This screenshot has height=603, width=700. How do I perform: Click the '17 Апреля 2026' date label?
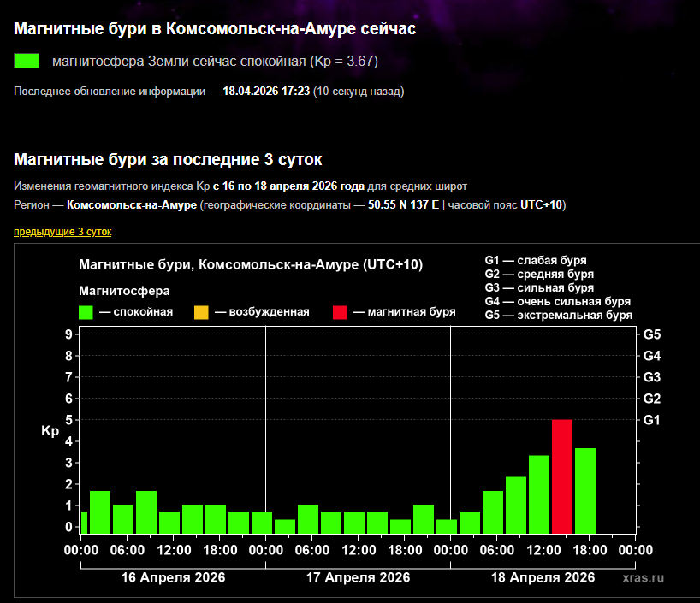click(x=358, y=577)
